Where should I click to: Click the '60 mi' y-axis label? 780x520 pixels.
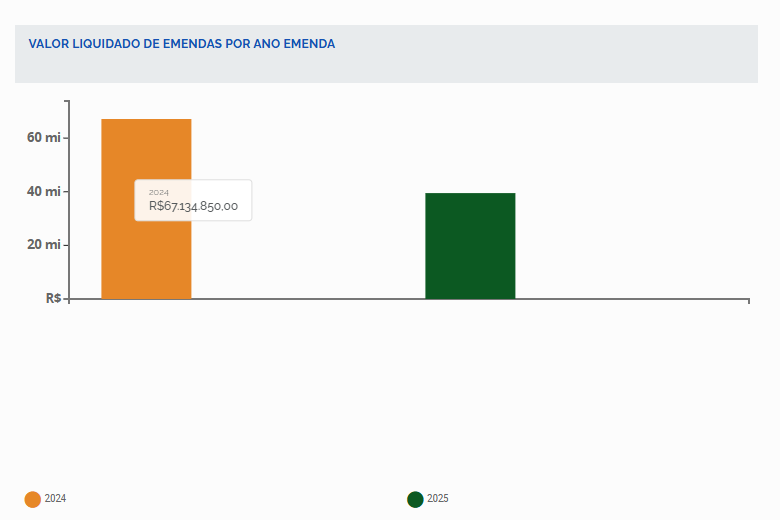[44, 137]
